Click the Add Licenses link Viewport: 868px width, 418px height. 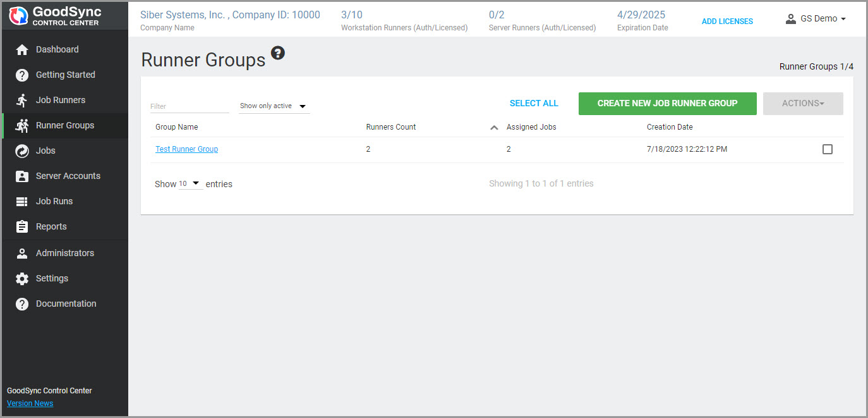(727, 22)
